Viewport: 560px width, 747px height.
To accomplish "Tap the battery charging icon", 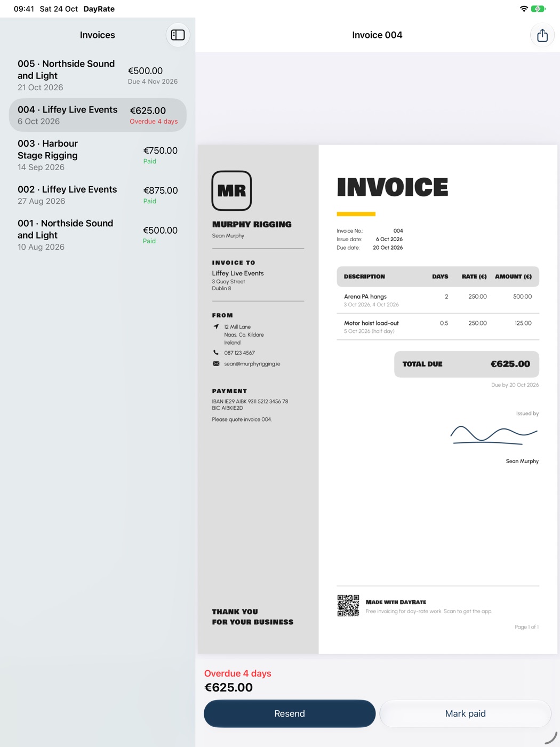I will click(538, 9).
